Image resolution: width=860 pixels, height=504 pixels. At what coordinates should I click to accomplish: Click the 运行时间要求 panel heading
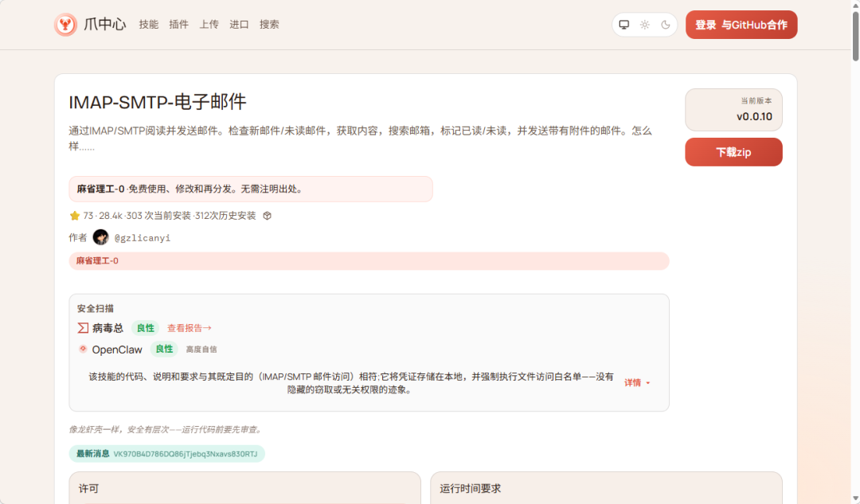(x=470, y=488)
